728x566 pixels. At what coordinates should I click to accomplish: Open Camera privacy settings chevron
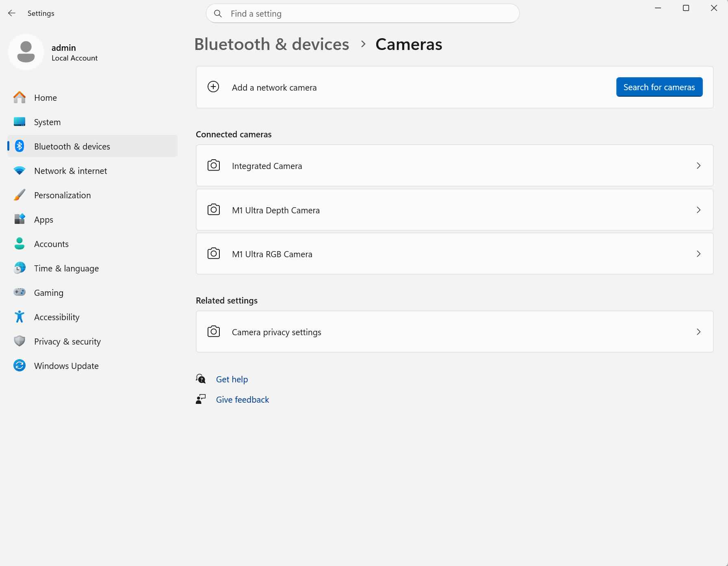click(699, 332)
